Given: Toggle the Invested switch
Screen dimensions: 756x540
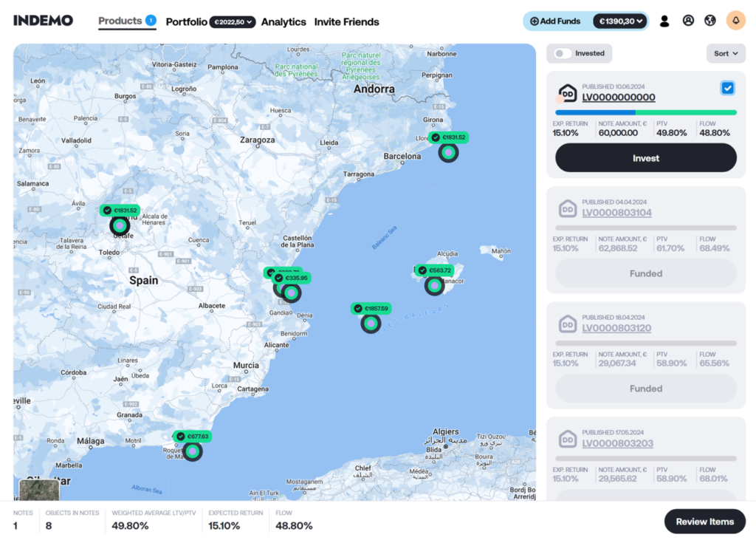Looking at the screenshot, I should coord(563,53).
